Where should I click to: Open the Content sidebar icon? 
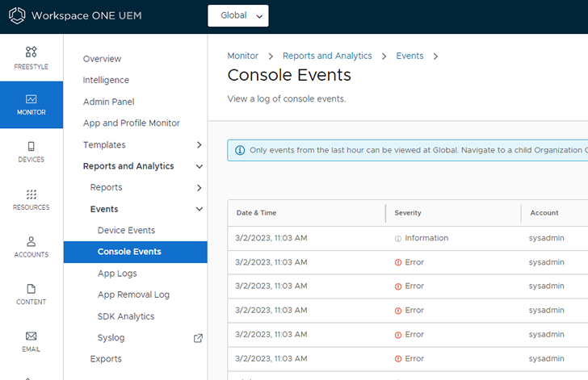[x=31, y=289]
